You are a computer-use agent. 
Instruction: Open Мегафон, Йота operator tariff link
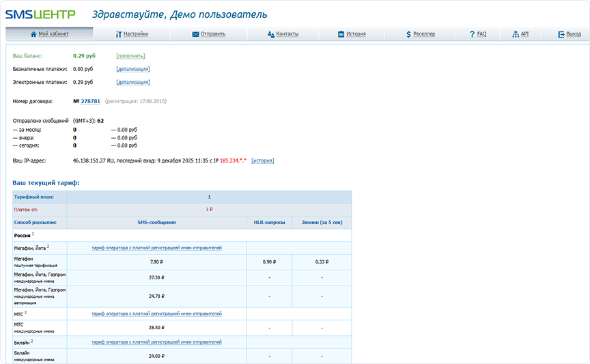156,248
